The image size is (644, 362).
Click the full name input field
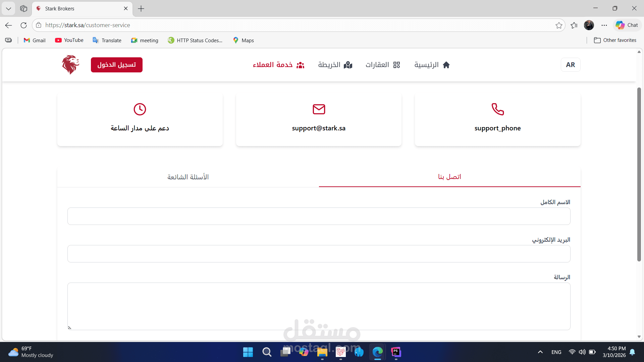[x=319, y=216]
